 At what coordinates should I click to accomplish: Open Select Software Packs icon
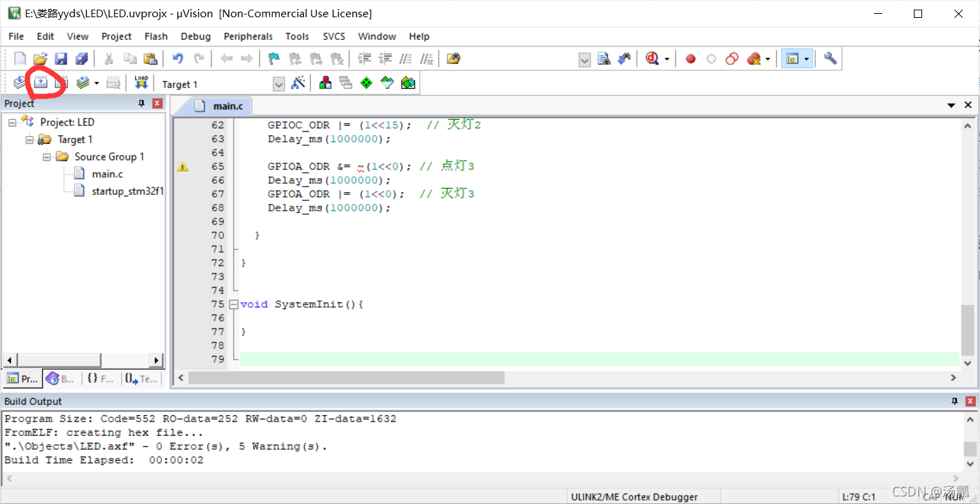(387, 83)
